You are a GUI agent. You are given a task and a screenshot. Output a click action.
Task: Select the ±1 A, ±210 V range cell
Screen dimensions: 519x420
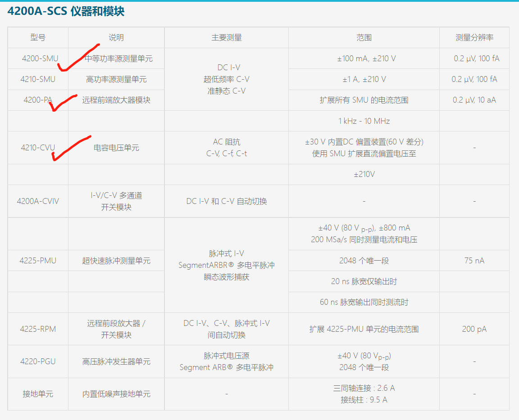coord(364,79)
